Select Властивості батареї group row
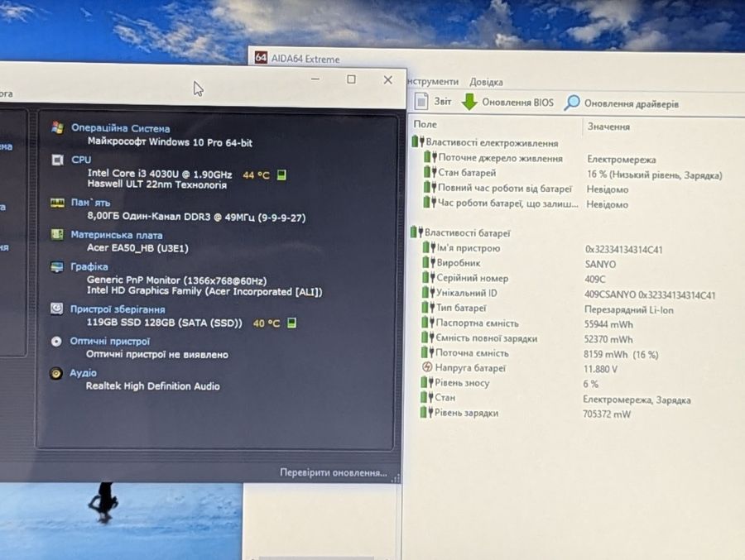The height and width of the screenshot is (560, 745). click(x=460, y=232)
